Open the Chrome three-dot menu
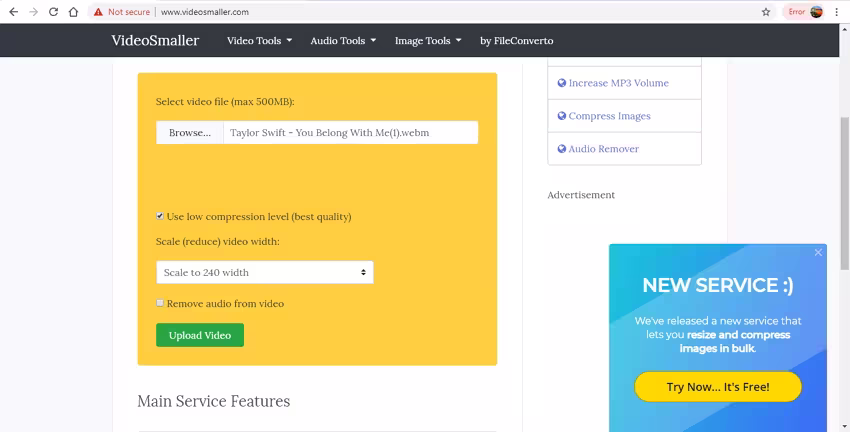The height and width of the screenshot is (432, 850). 838,12
